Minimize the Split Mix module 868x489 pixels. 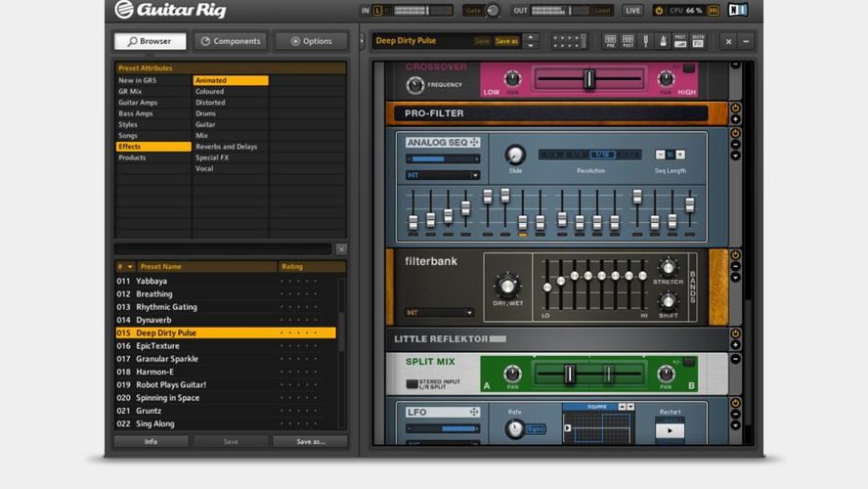pos(735,359)
